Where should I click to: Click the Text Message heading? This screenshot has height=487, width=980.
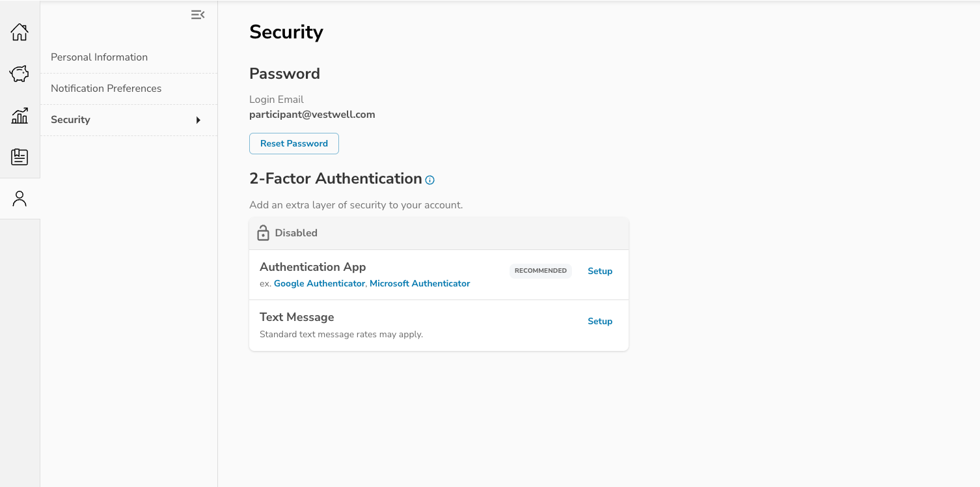click(297, 317)
